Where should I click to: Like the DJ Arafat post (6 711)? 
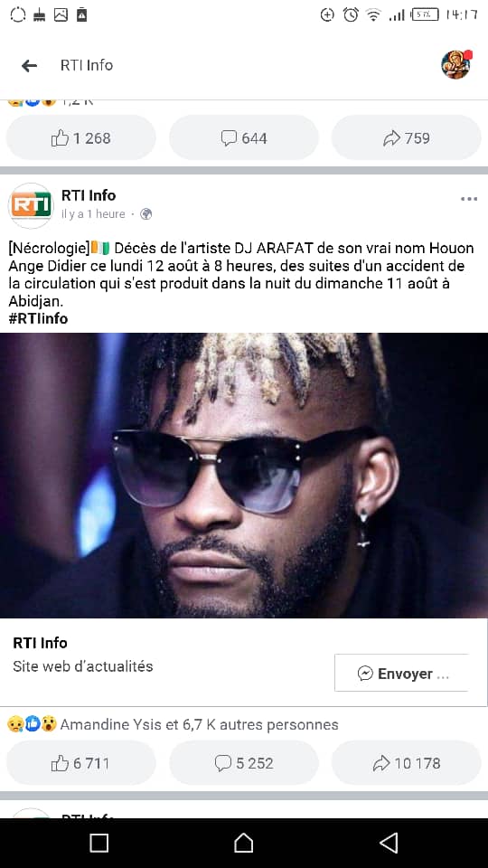coord(80,763)
